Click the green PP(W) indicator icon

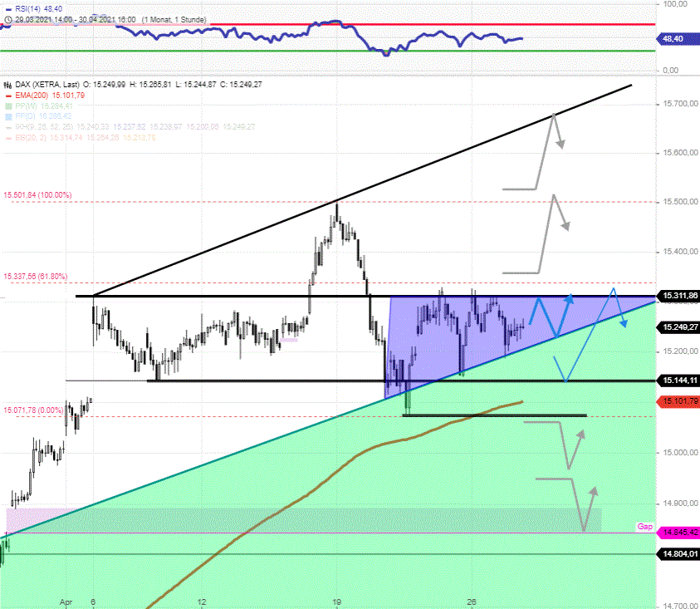coord(8,105)
